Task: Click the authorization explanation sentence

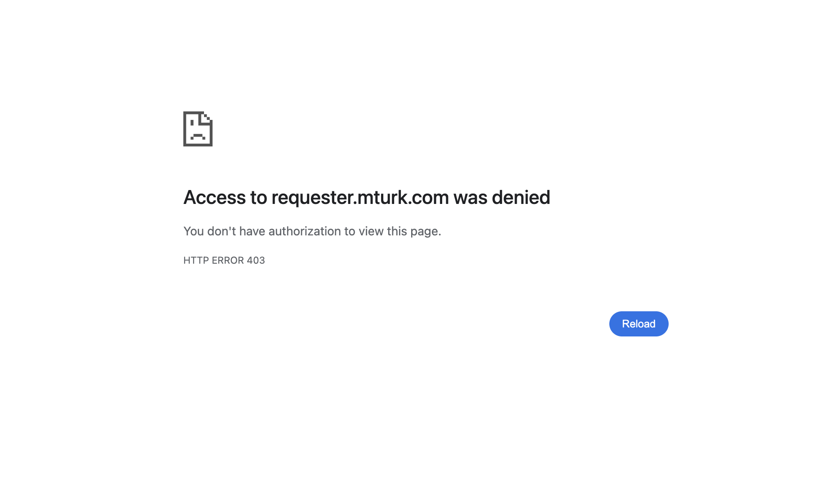Action: 312,231
